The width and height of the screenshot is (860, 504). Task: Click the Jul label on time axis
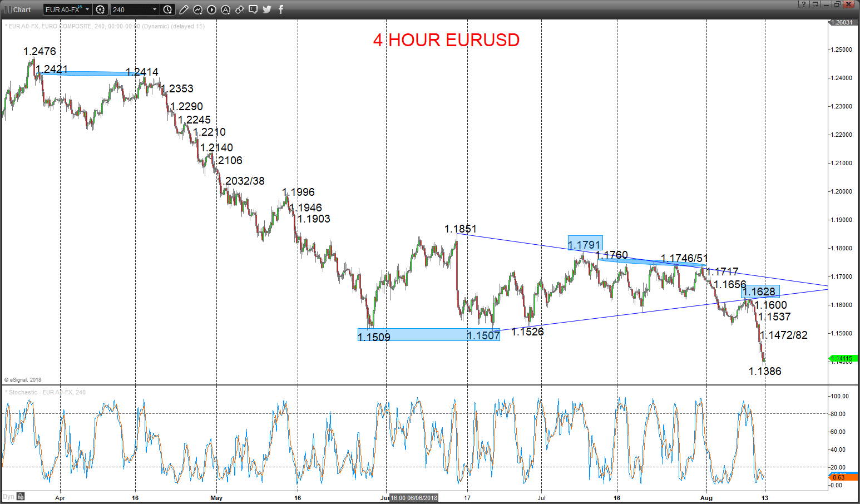point(542,498)
